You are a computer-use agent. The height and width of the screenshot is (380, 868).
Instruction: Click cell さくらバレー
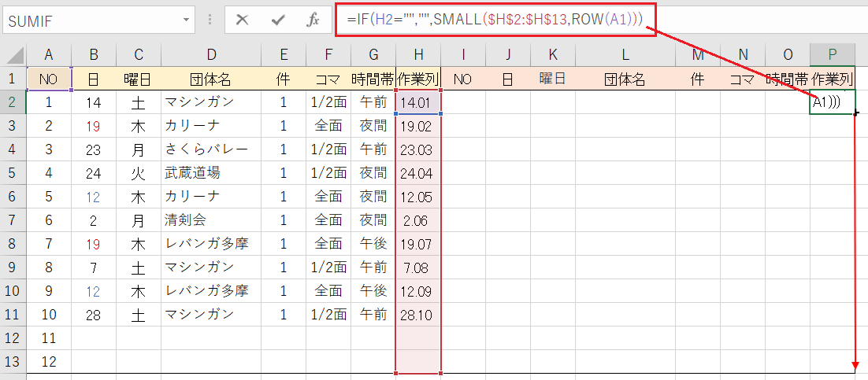(211, 149)
